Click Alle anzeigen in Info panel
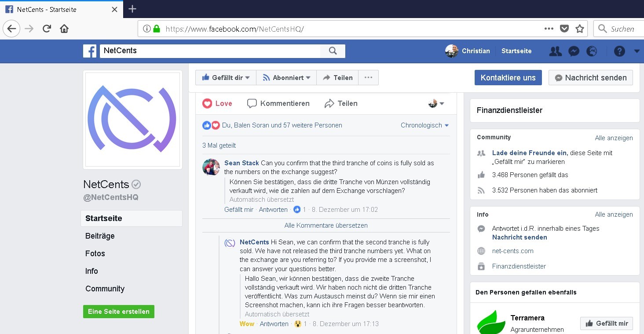 (614, 214)
